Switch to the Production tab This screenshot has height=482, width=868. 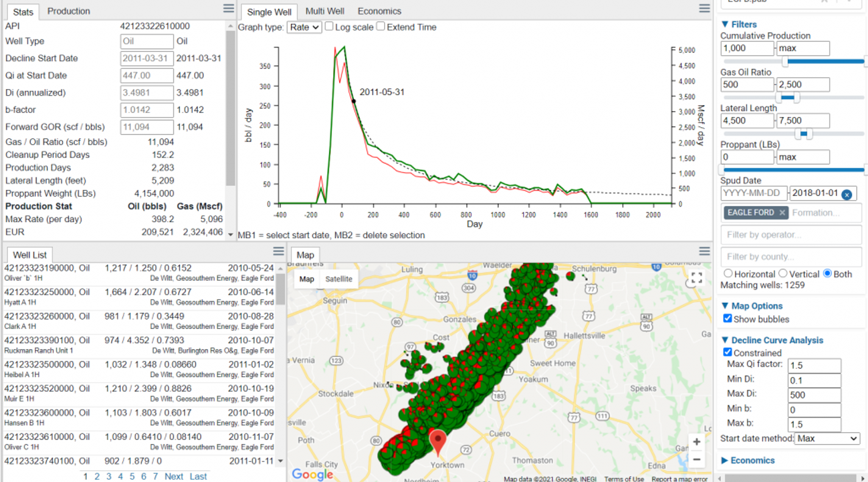coord(69,11)
